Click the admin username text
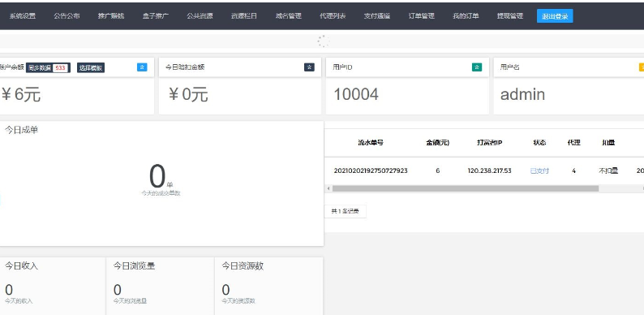This screenshot has width=644, height=315. (x=522, y=95)
